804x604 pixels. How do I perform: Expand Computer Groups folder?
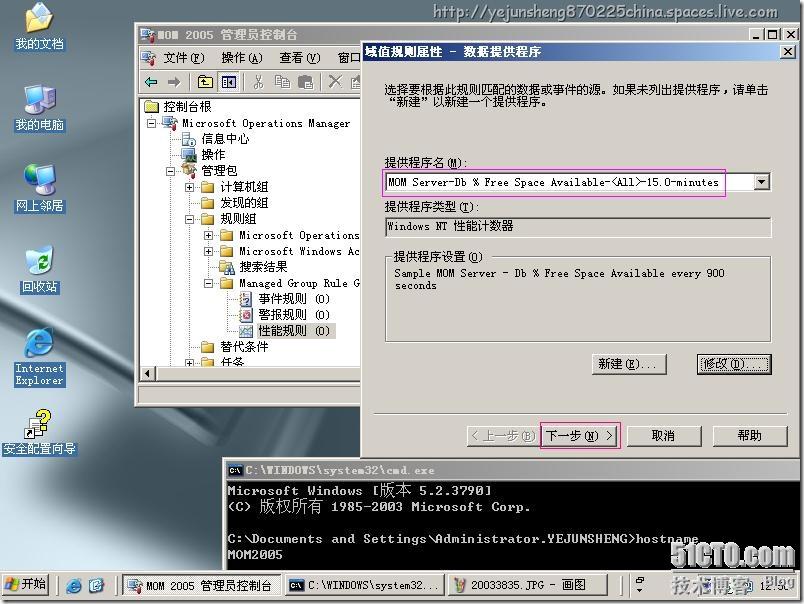pos(189,187)
